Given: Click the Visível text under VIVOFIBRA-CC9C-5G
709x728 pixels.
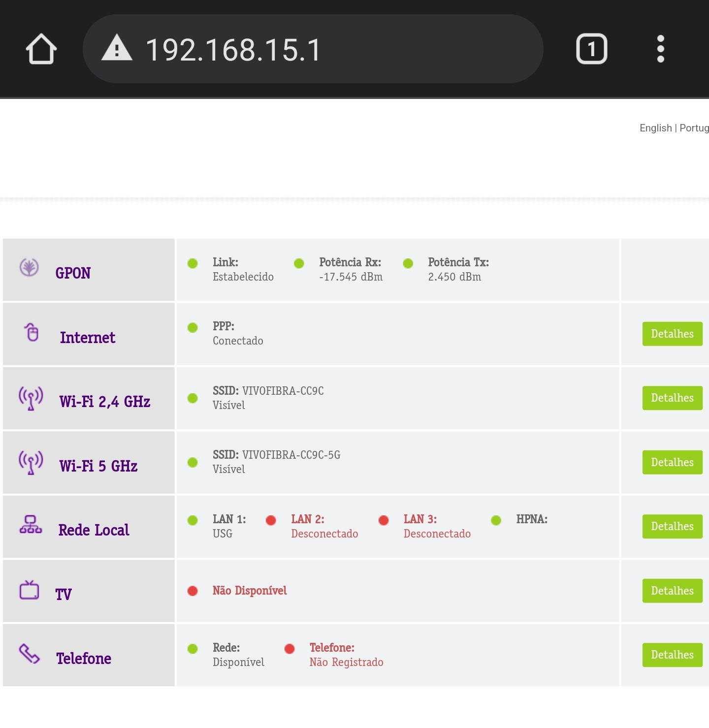Looking at the screenshot, I should [x=229, y=470].
